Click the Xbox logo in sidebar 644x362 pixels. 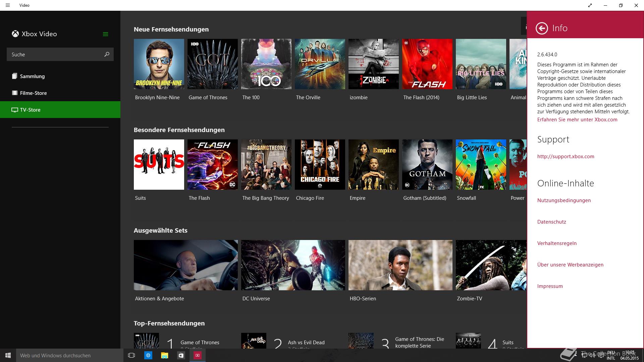point(15,34)
